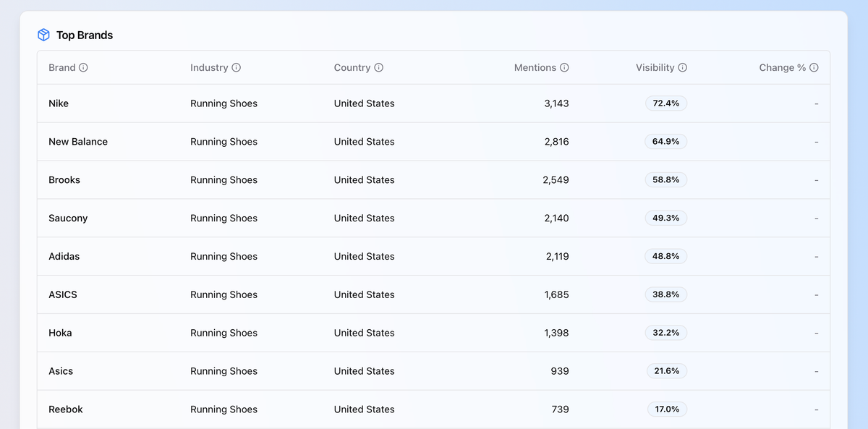Click United States in the Adidas row
This screenshot has height=429, width=868.
point(365,257)
